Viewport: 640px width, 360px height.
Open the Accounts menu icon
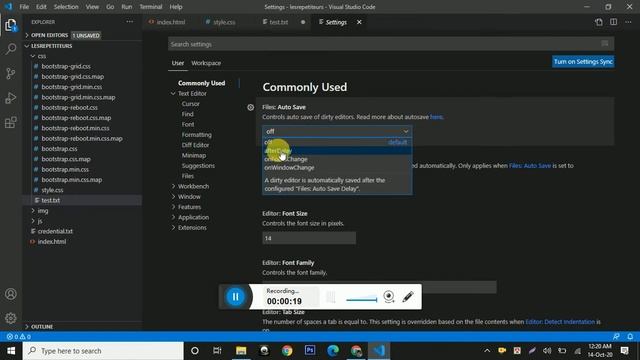click(11, 294)
